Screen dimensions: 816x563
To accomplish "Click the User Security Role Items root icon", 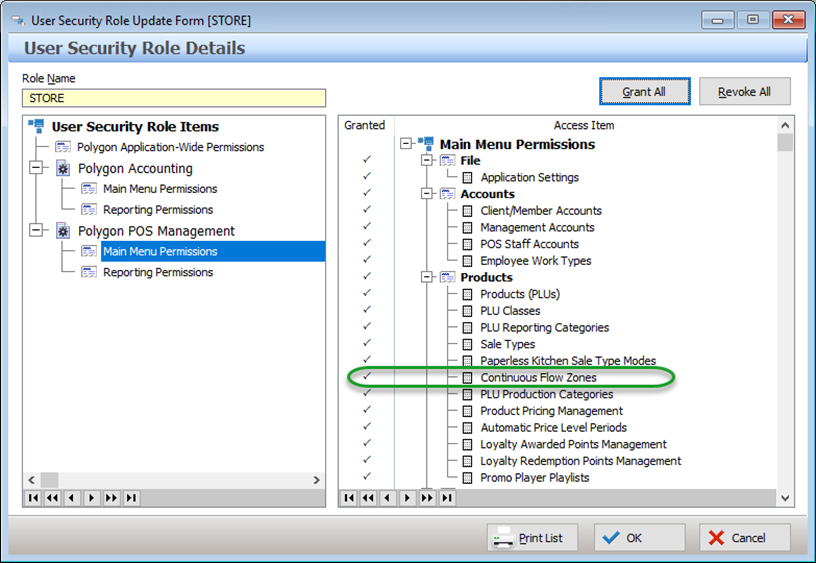I will (x=36, y=125).
